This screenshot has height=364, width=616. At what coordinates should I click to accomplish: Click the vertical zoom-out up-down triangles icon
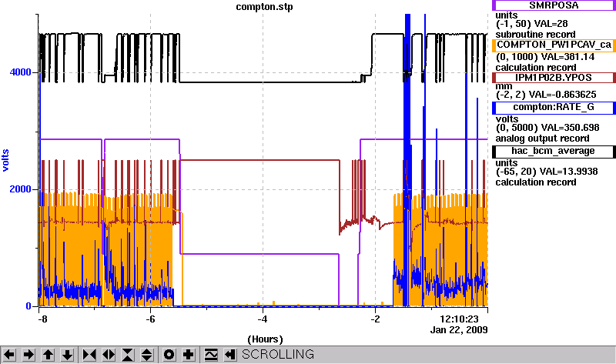pyautogui.click(x=147, y=355)
